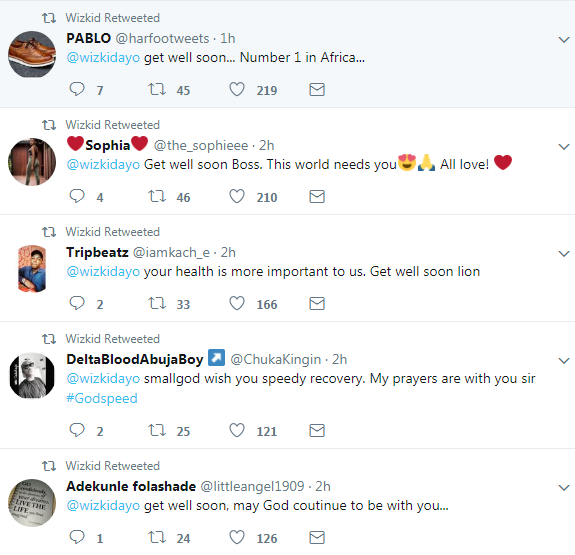Viewport: 575px width, 555px height.
Task: Reply to PABLO's get well soon tweet
Action: point(77,89)
